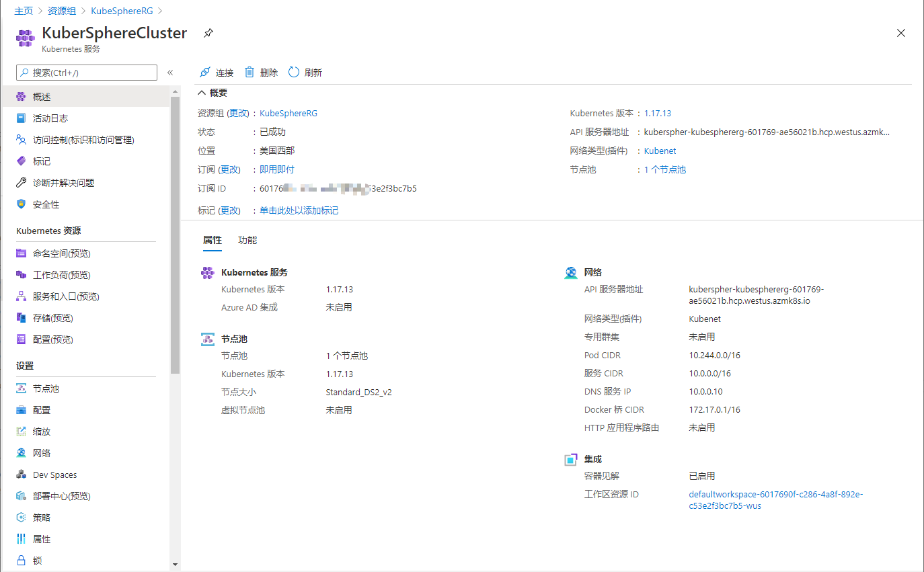The image size is (924, 572).
Task: Click the 节点池 section heading in properties
Action: (x=235, y=339)
